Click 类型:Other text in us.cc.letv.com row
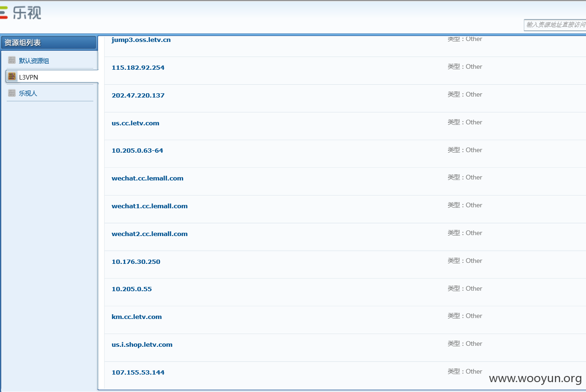 click(x=465, y=122)
